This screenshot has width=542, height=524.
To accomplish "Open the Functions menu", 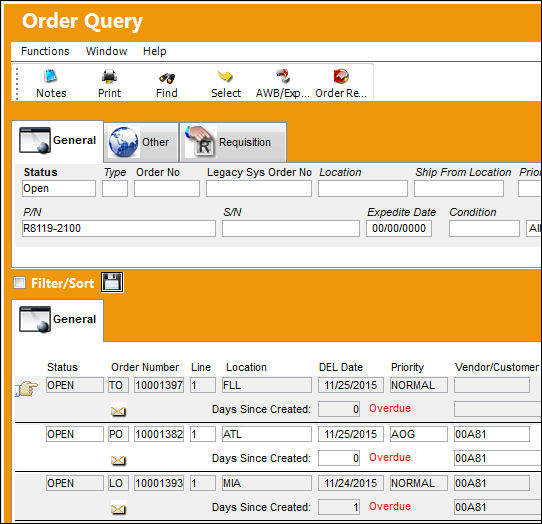I will click(45, 51).
